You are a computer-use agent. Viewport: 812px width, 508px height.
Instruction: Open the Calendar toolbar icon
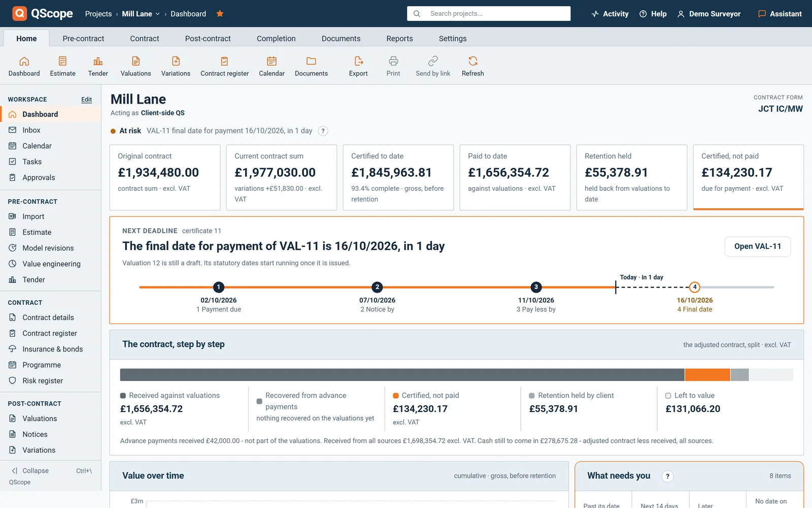coord(272,67)
